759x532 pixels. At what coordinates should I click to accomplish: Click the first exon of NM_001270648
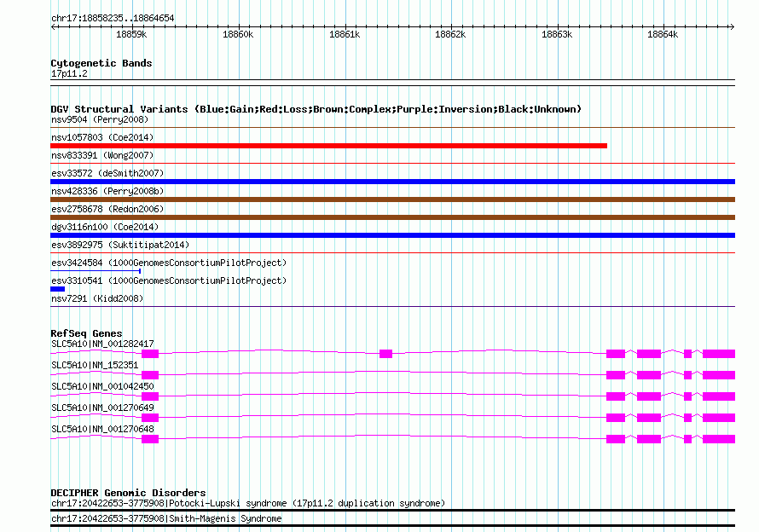pyautogui.click(x=150, y=439)
